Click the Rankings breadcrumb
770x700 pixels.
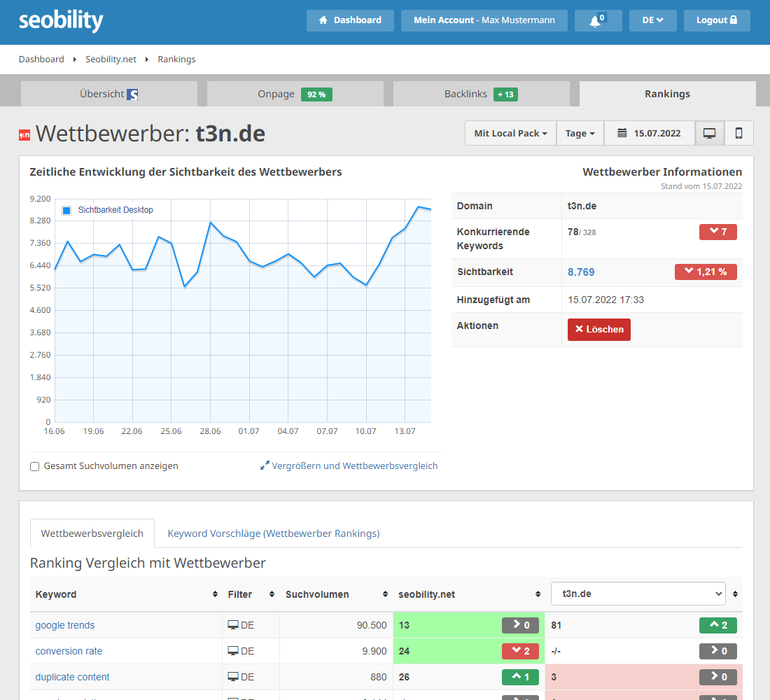pyautogui.click(x=176, y=59)
